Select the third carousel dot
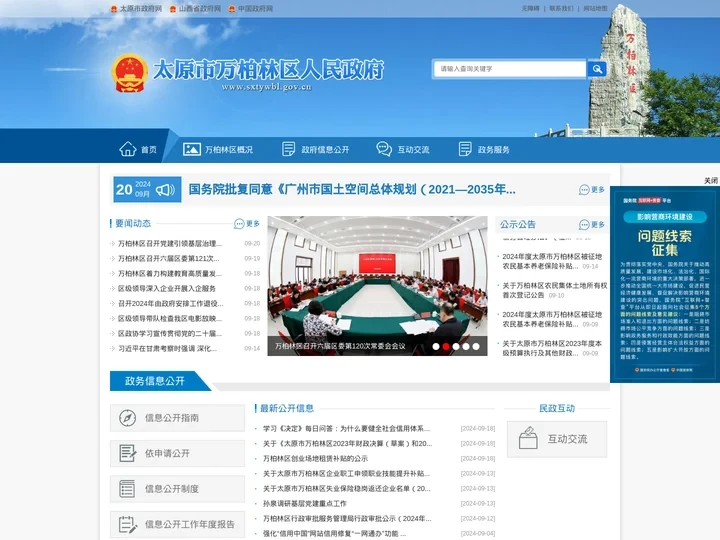 tap(456, 347)
